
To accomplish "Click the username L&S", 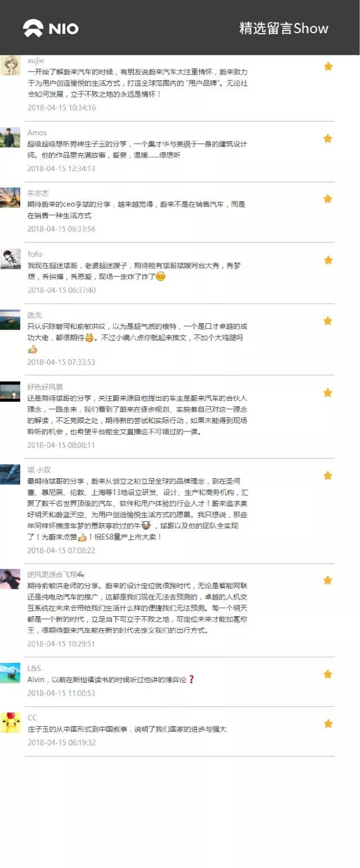I will click(x=34, y=669).
